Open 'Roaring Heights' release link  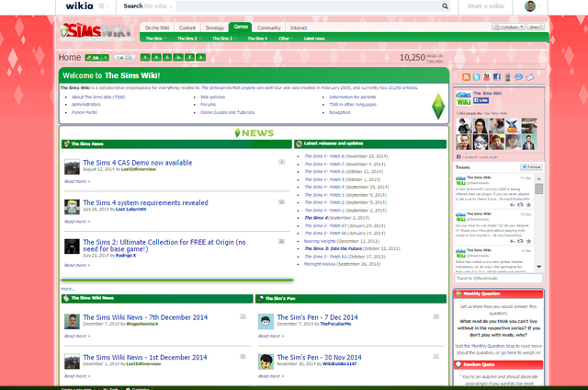pyautogui.click(x=320, y=241)
